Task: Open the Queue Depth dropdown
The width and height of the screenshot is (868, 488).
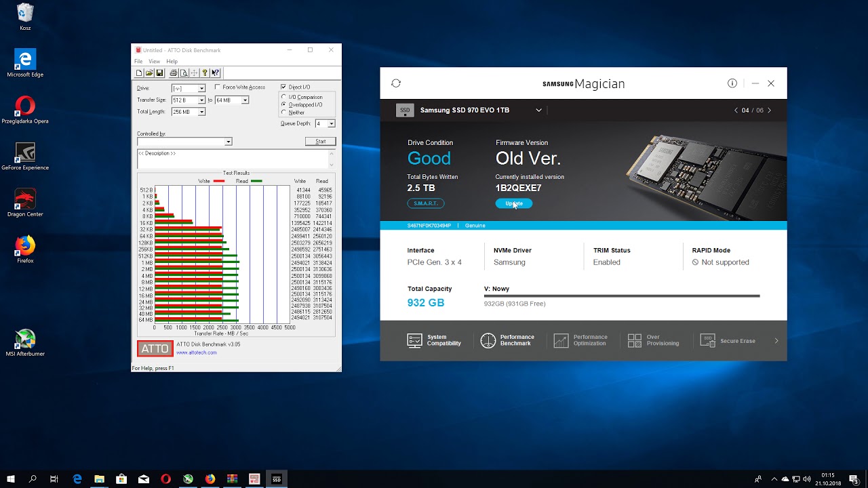Action: tap(332, 123)
